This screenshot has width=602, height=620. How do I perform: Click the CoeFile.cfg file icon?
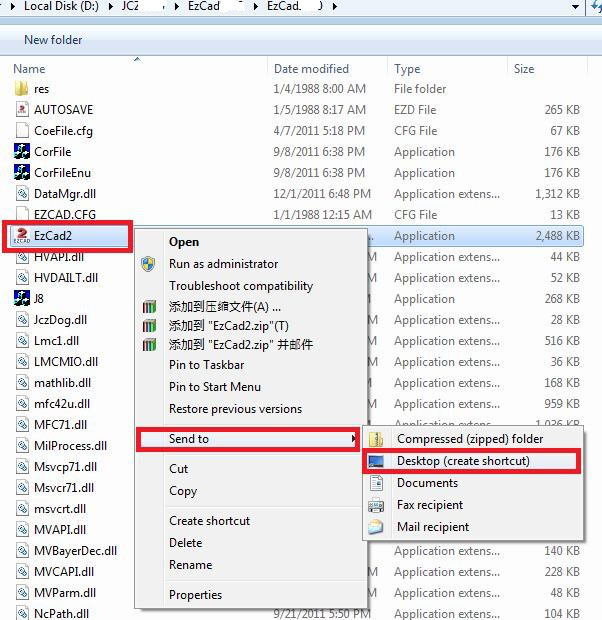tap(22, 130)
